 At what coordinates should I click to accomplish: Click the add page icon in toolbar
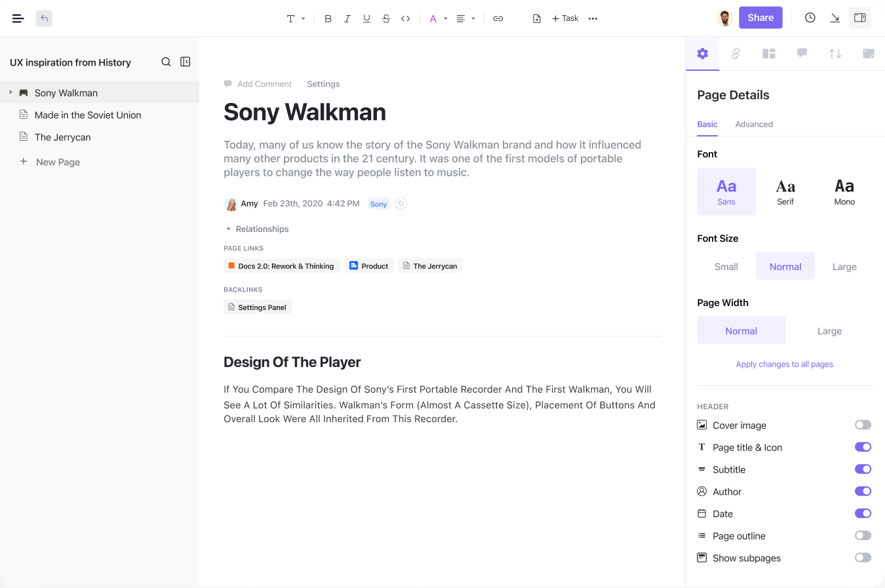537,18
